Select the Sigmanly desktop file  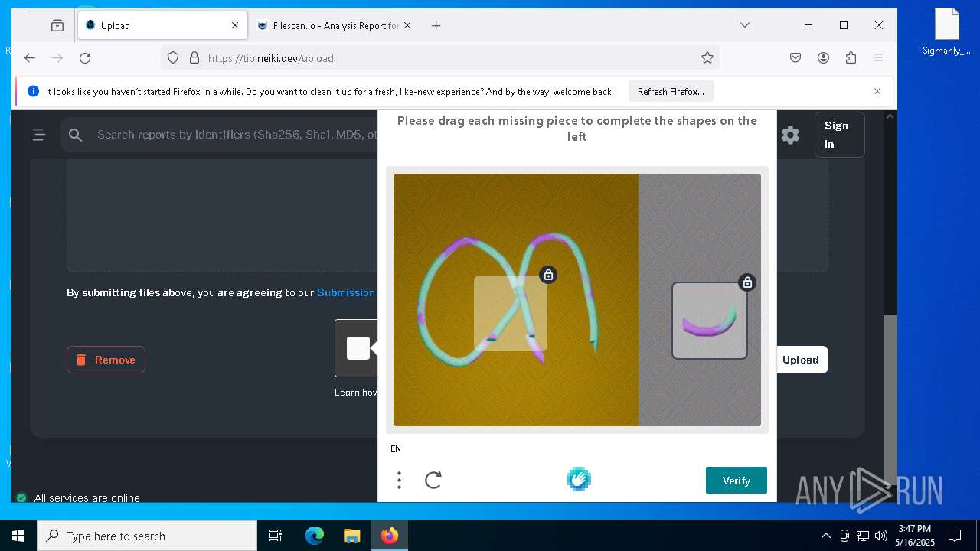[x=946, y=32]
